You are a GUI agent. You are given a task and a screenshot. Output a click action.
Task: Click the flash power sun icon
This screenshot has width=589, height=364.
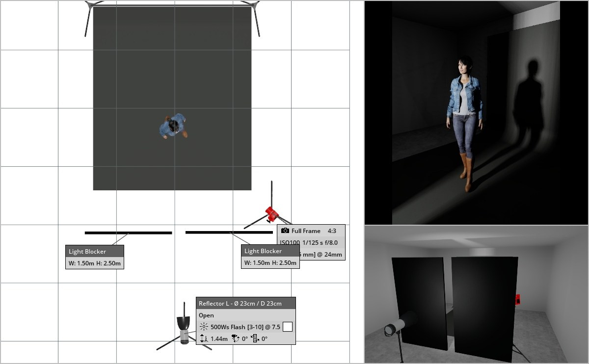(x=204, y=327)
